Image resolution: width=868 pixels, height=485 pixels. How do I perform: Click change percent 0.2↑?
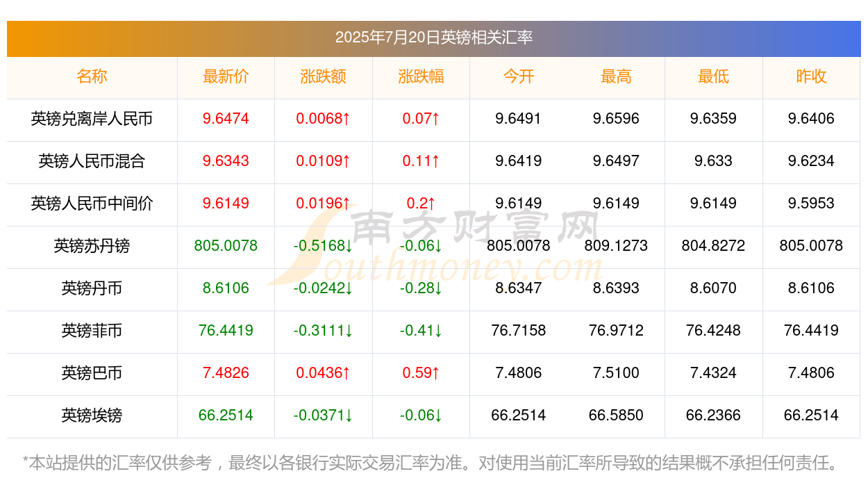tap(421, 204)
